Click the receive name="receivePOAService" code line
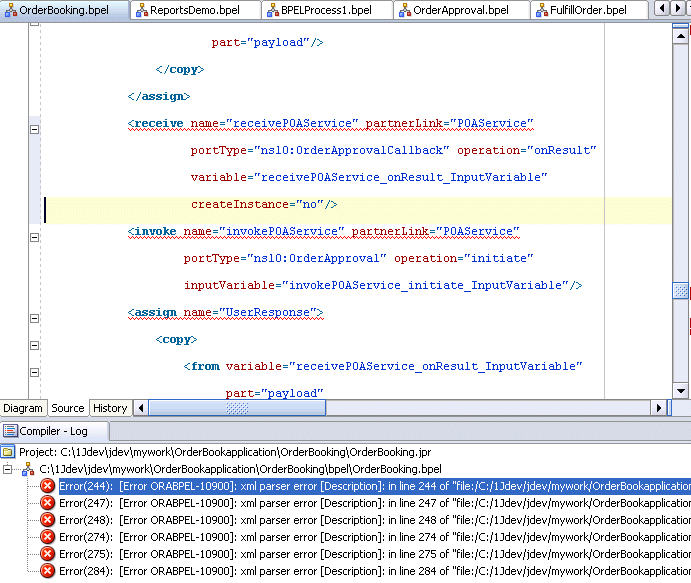Viewport: 691px width, 583px height. click(331, 123)
